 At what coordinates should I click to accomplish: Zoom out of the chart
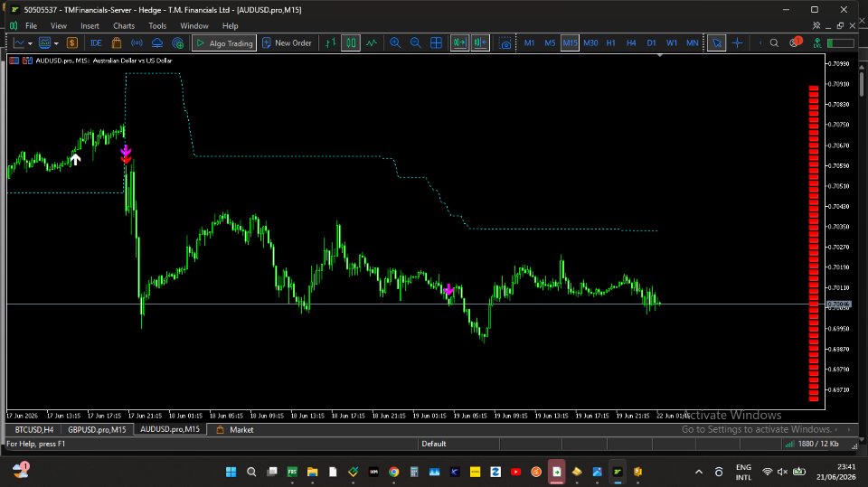coord(416,43)
